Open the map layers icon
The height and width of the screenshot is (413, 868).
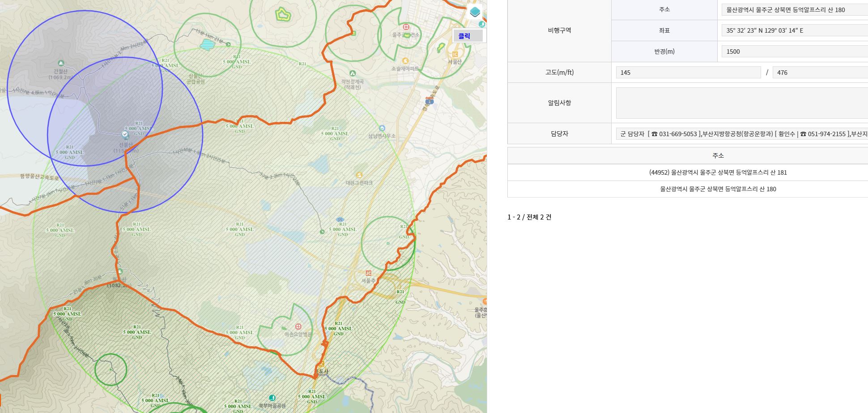(475, 12)
